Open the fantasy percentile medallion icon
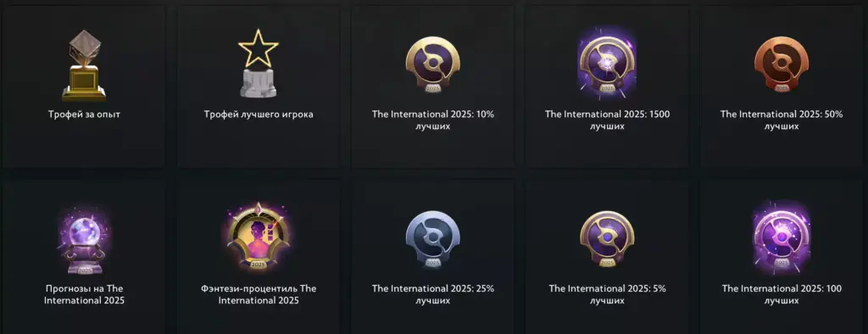This screenshot has width=868, height=334. (258, 237)
